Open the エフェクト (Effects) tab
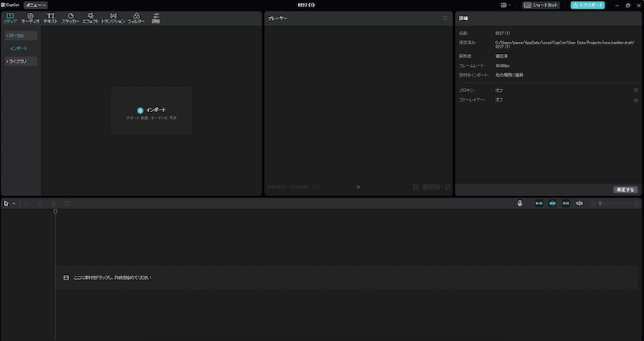The height and width of the screenshot is (341, 644). coord(90,18)
